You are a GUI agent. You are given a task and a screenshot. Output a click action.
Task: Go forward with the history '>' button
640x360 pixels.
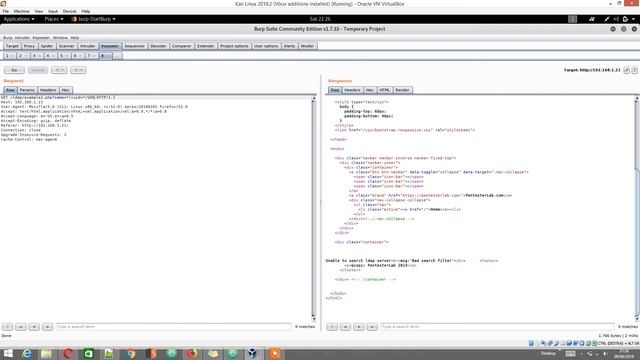78,70
